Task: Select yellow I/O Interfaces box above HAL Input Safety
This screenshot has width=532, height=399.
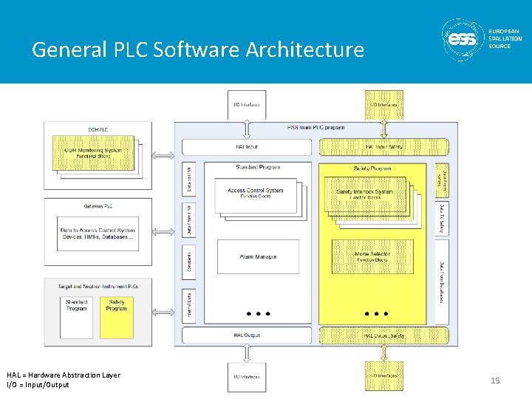Action: 384,105
